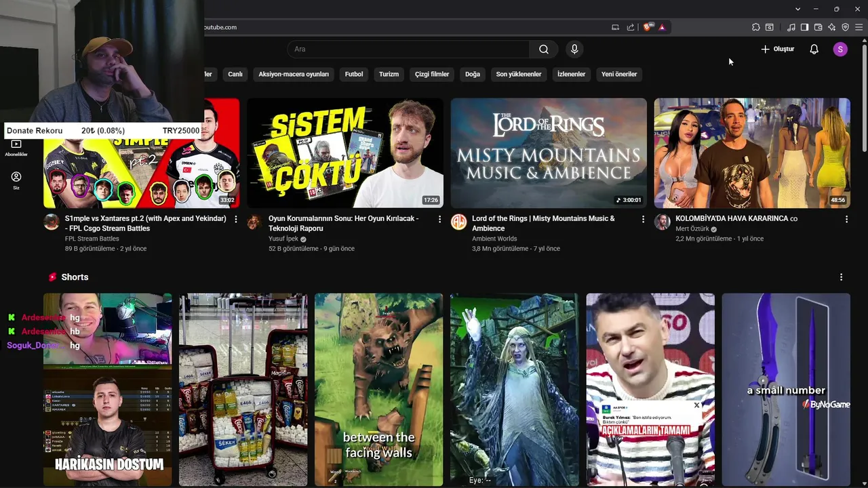
Task: Click the Ara search input field
Action: point(408,49)
